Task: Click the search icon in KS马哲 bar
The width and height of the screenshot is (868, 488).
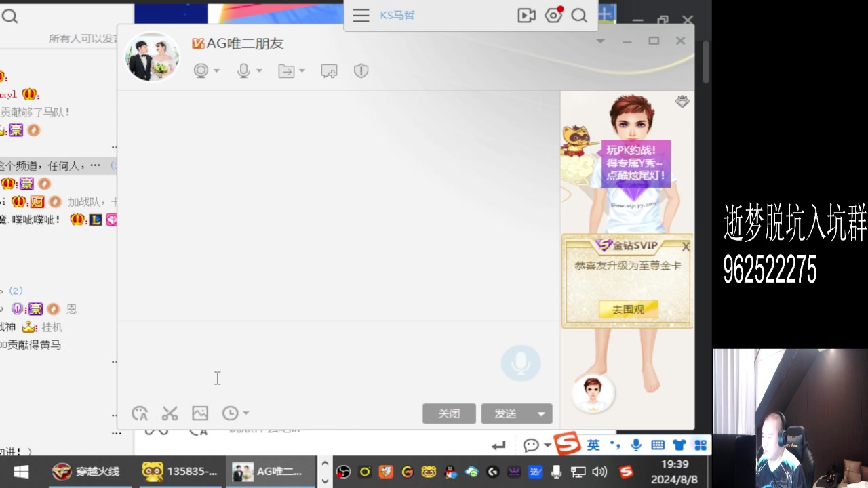Action: coord(579,15)
